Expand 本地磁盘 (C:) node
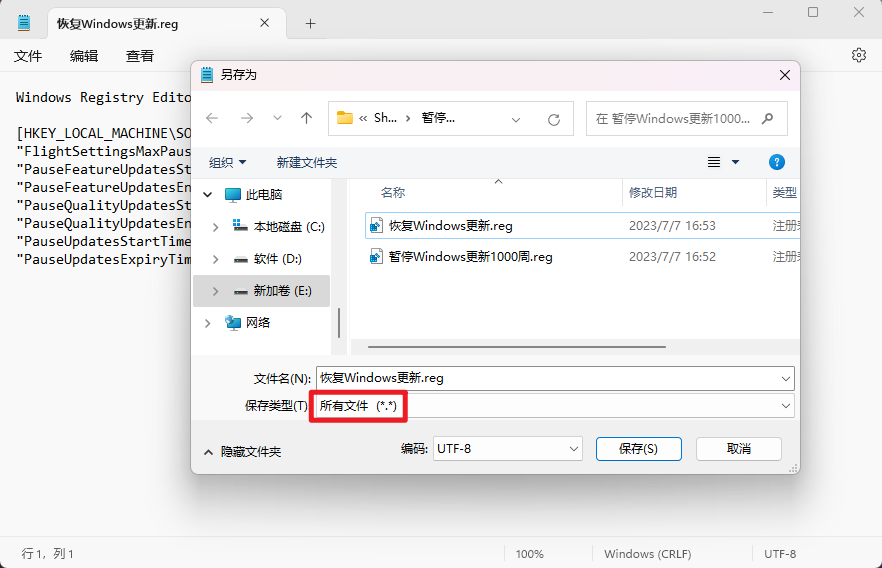The image size is (882, 568). pos(215,227)
